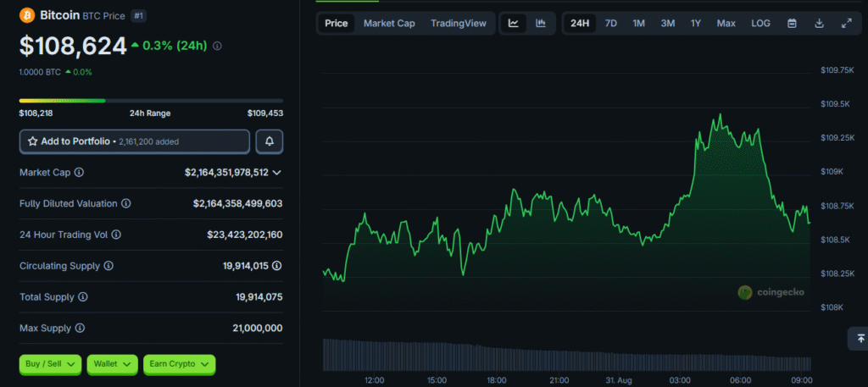Screen dimensions: 868x387
Task: Add Bitcoin to Portfolio
Action: click(135, 141)
